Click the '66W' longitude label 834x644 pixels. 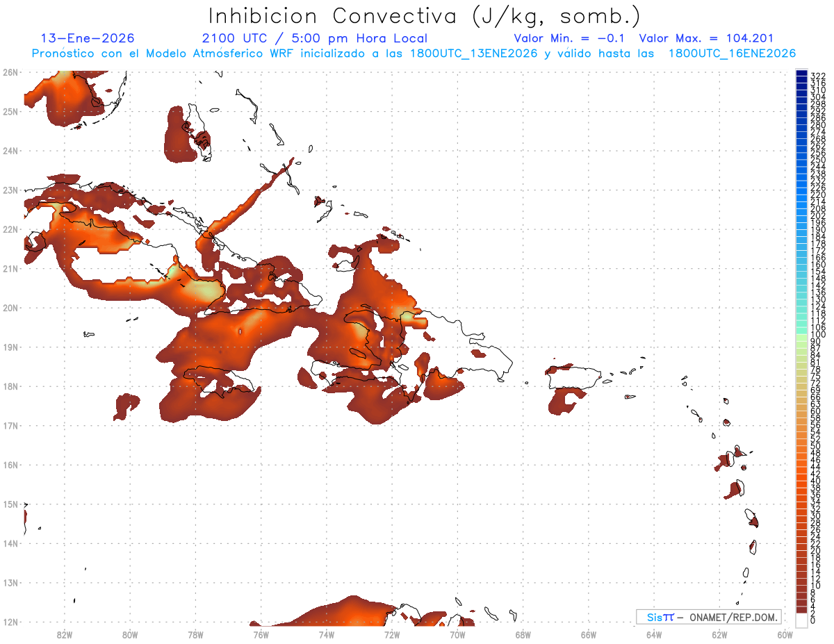coord(589,634)
